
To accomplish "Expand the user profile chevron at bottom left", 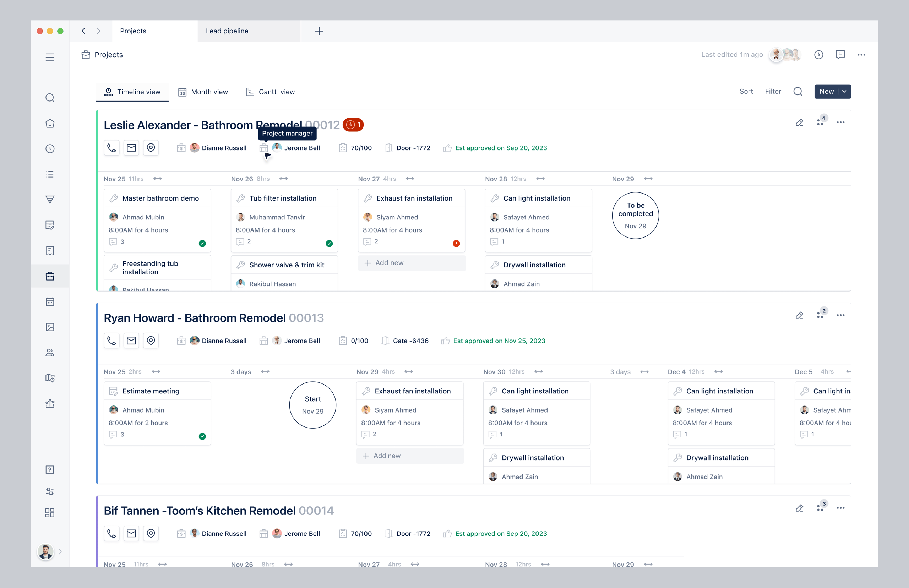I will 60,551.
